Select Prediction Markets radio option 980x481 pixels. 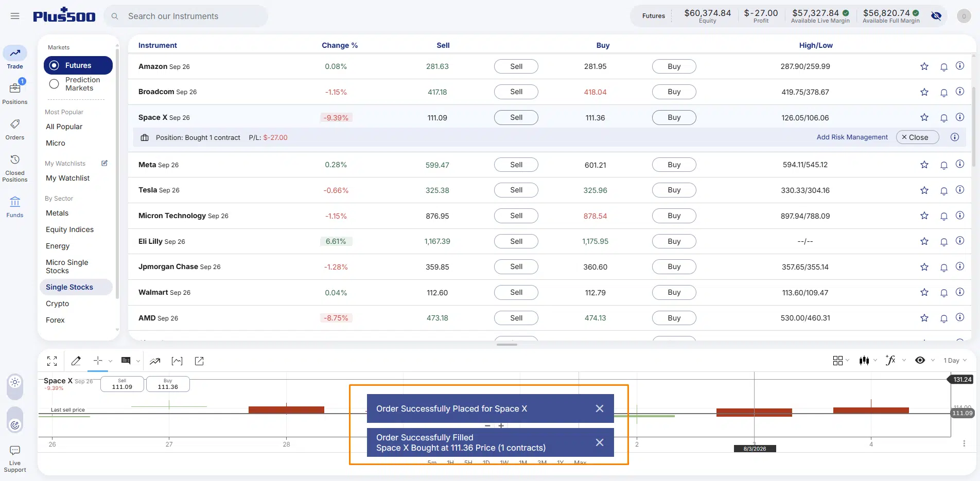pos(75,84)
